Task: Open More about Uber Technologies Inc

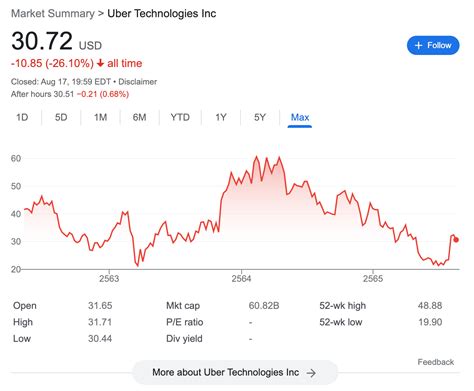Action: click(x=235, y=372)
